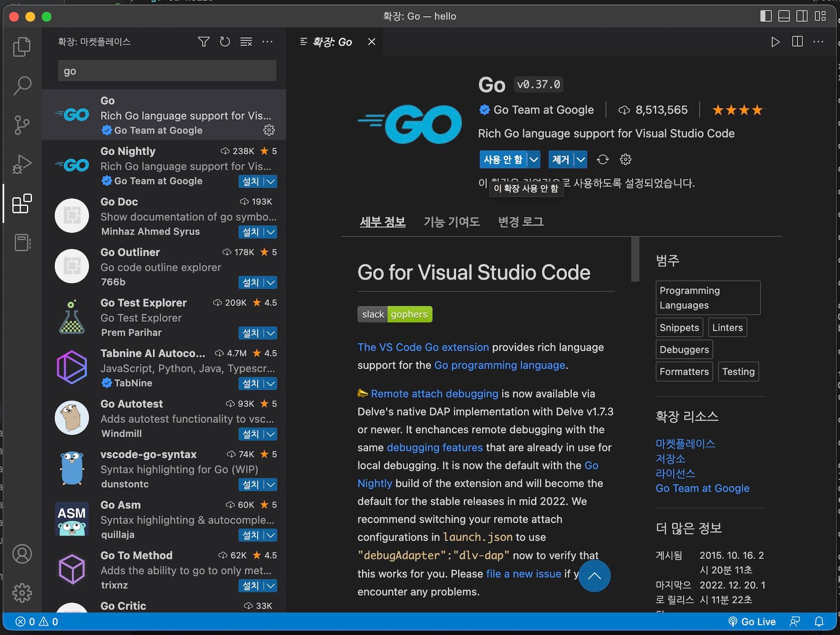Switch to the 기능 기여도 tab
The height and width of the screenshot is (635, 840).
451,222
